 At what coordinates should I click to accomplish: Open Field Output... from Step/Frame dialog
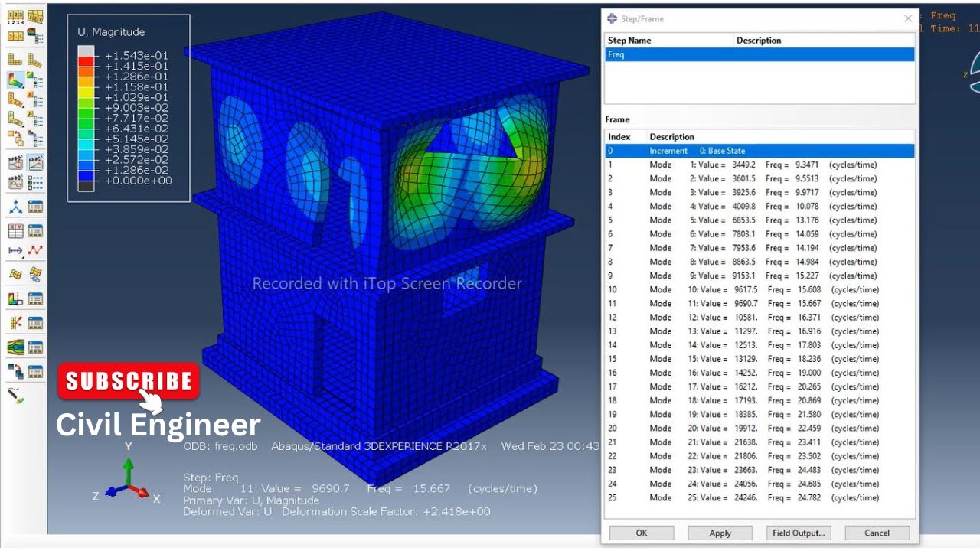(799, 533)
